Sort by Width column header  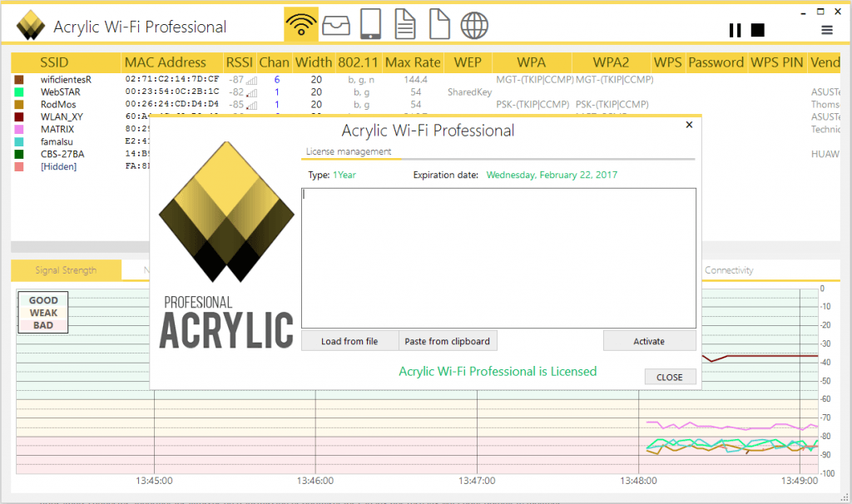pos(314,62)
